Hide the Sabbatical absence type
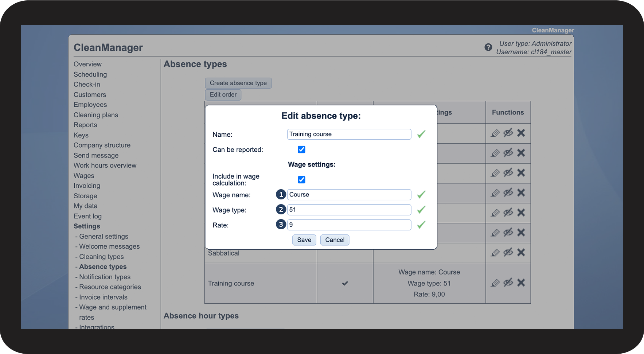644x354 pixels. 508,252
